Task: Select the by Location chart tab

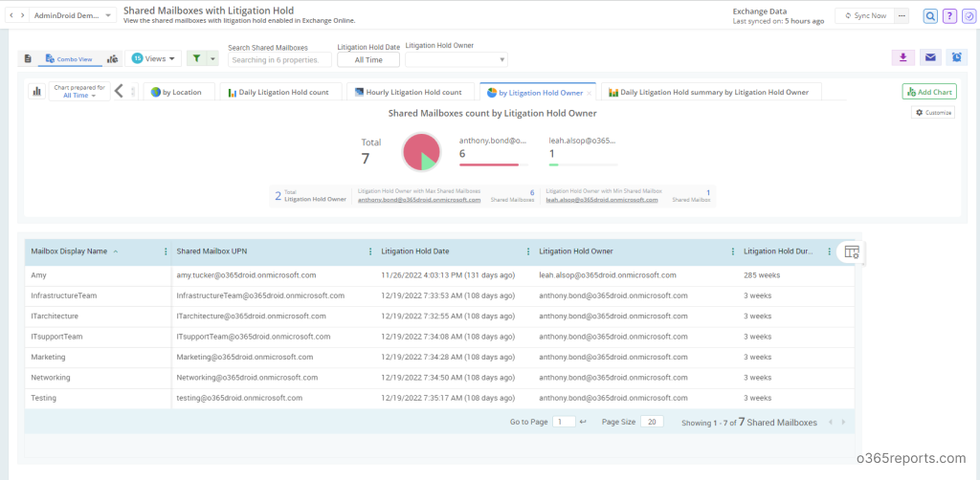Action: click(x=179, y=92)
